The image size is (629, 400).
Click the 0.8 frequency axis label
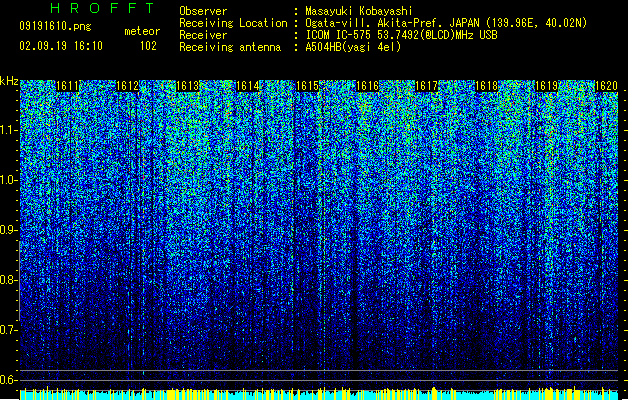9,280
